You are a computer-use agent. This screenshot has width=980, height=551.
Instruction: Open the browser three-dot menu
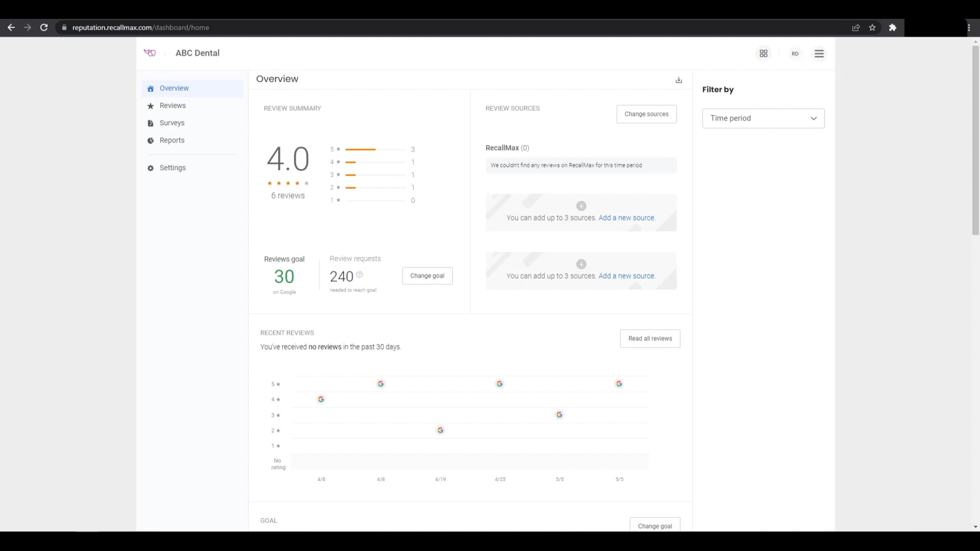(969, 27)
